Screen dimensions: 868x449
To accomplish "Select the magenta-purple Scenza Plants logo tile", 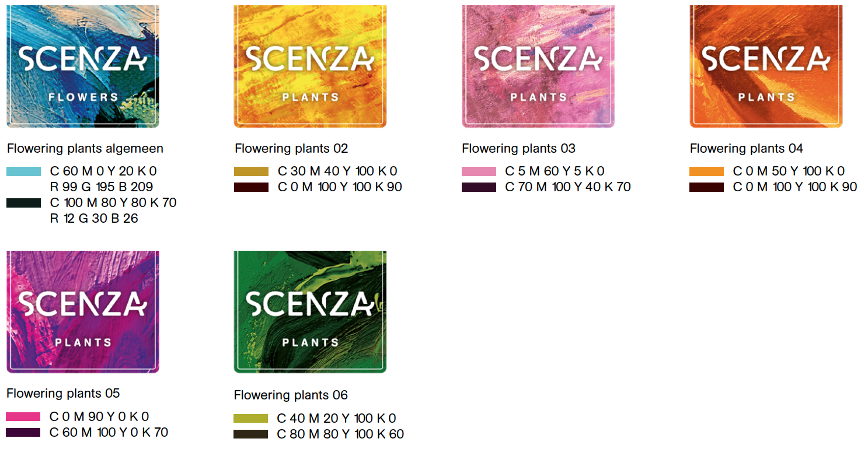I will (82, 311).
